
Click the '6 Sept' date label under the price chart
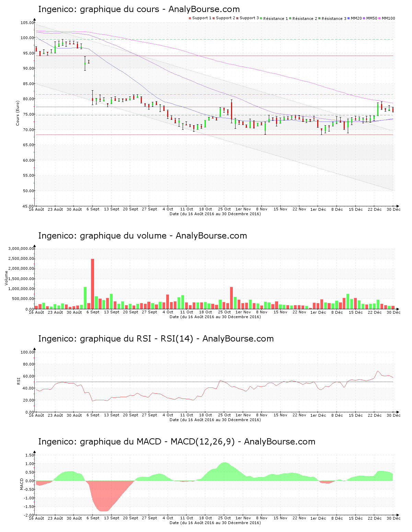point(93,209)
